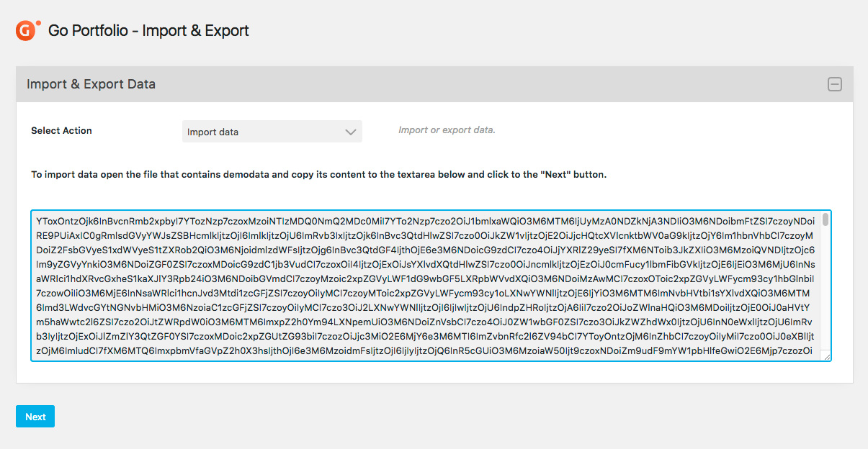The width and height of the screenshot is (868, 449).
Task: Grab the textarea scrollbar thumb
Action: pos(826,219)
